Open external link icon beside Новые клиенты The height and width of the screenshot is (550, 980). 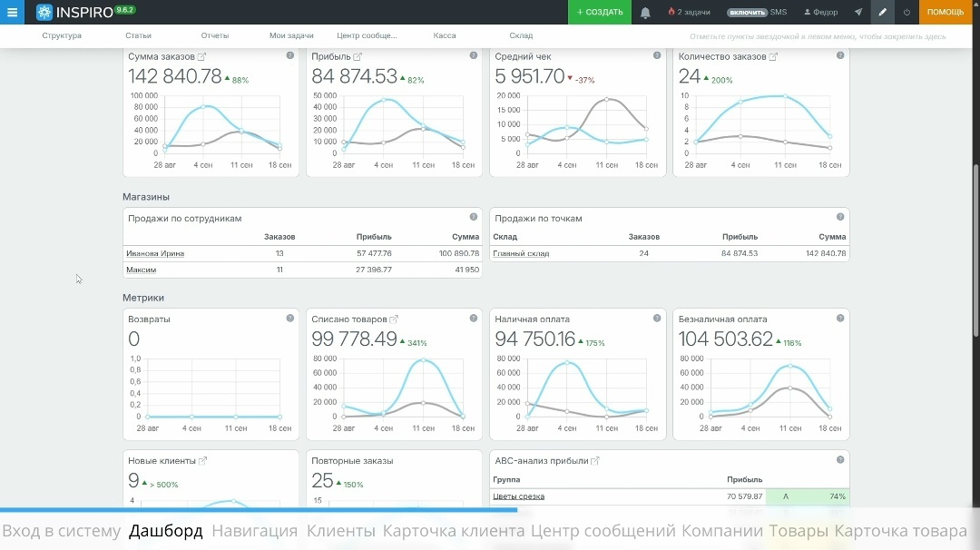click(202, 461)
